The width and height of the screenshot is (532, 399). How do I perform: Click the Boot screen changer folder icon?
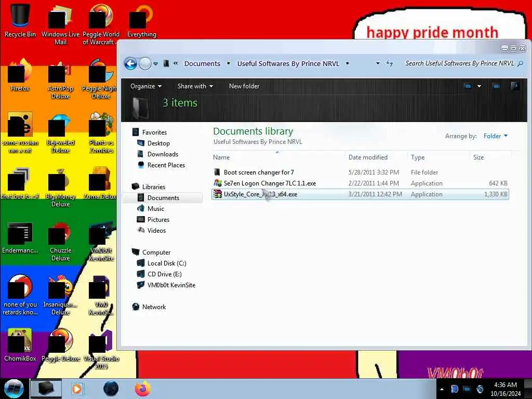click(217, 172)
